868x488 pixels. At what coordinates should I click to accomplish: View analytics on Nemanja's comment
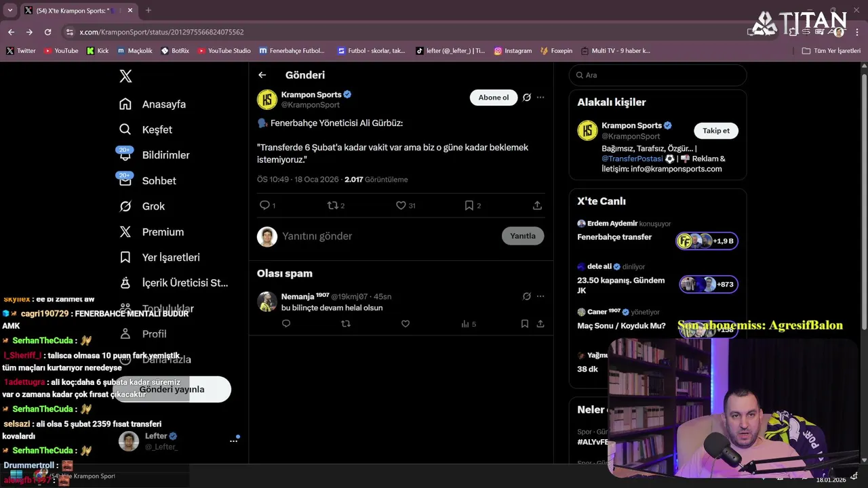[x=468, y=324]
